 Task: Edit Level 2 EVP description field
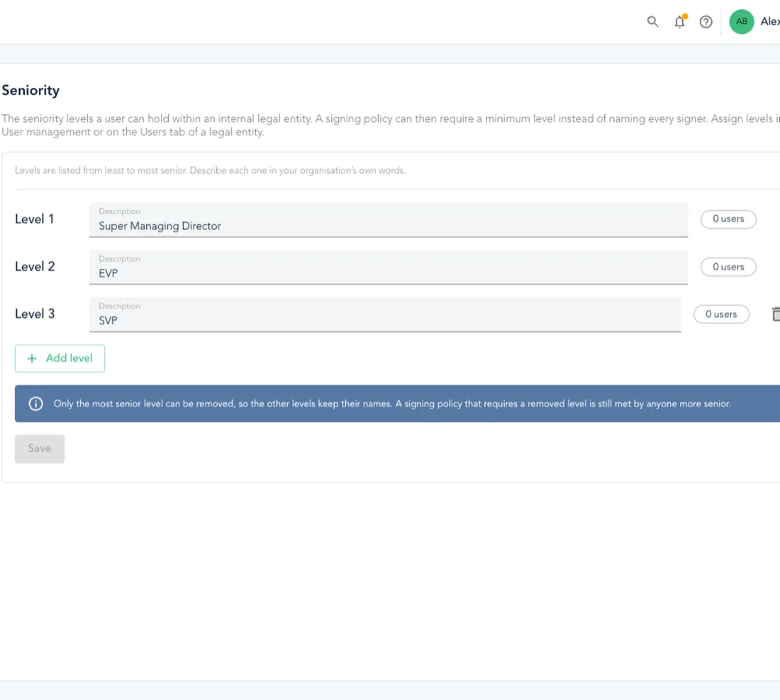[389, 267]
